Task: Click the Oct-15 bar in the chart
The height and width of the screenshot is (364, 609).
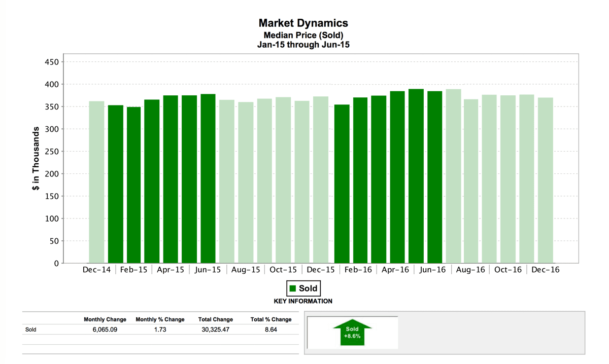Action: [284, 180]
